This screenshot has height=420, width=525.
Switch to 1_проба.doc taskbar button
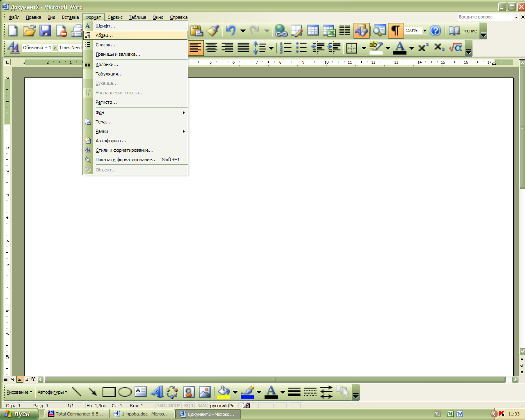(142, 414)
